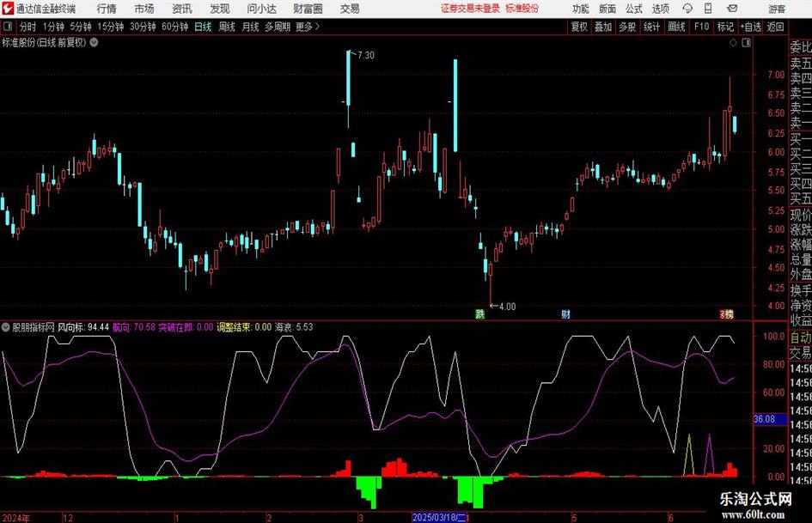812x523 pixels.
Task: Click 证券交易未登录 login link
Action: (471, 9)
